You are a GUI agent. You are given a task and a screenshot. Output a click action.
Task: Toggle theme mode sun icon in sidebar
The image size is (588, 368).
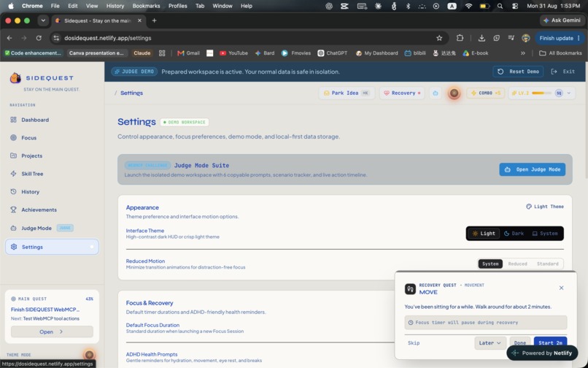(89, 354)
